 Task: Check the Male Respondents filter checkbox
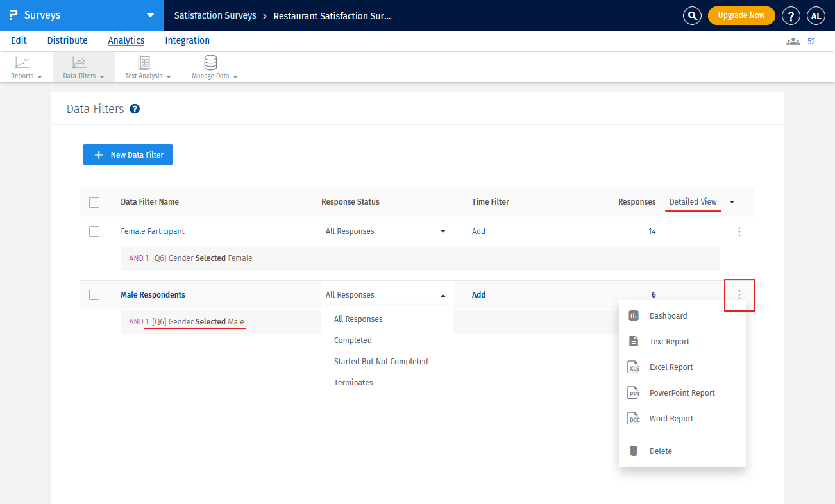pos(94,295)
